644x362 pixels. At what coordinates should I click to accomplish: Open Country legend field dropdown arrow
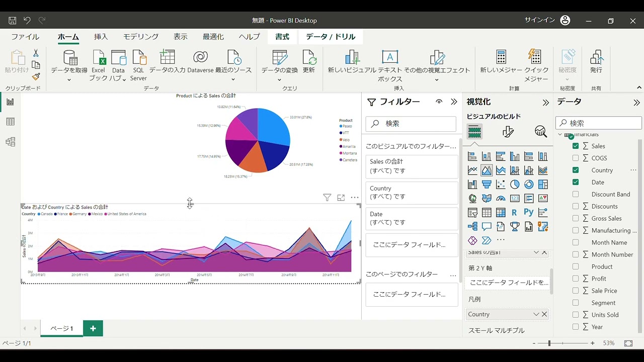click(x=536, y=314)
